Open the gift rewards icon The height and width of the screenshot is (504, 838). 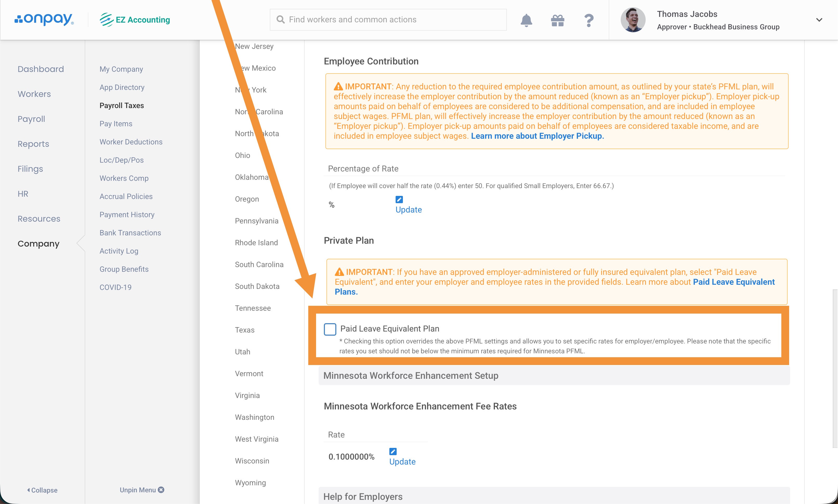[558, 20]
